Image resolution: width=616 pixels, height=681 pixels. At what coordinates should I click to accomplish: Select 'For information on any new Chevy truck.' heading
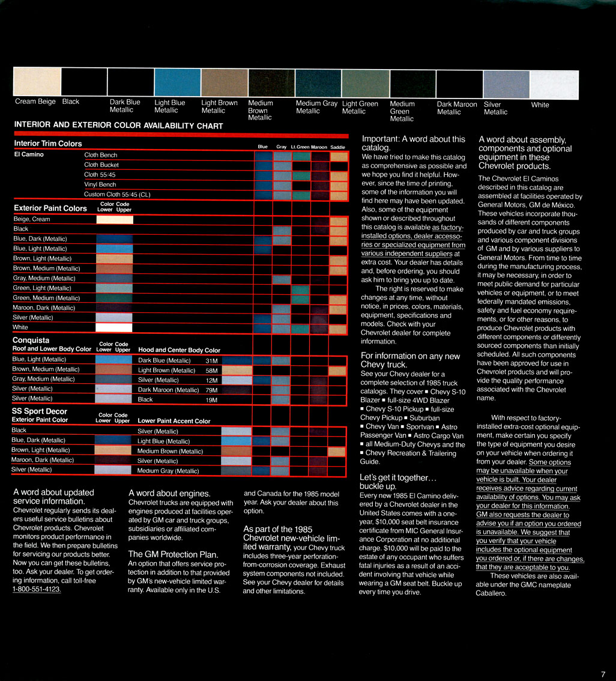[410, 360]
